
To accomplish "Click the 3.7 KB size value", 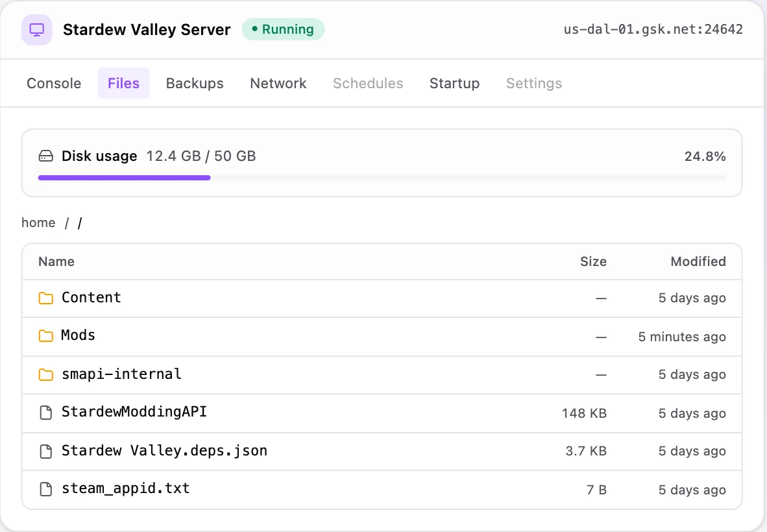I will coord(586,452).
